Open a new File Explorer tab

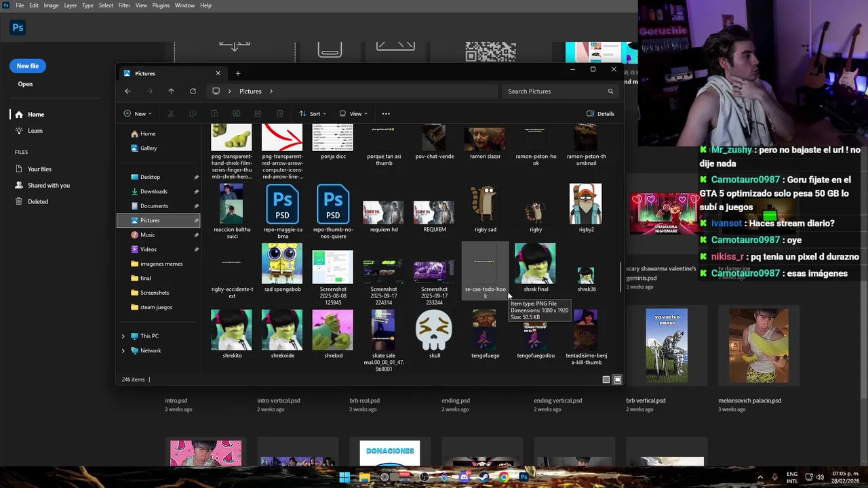coord(237,73)
